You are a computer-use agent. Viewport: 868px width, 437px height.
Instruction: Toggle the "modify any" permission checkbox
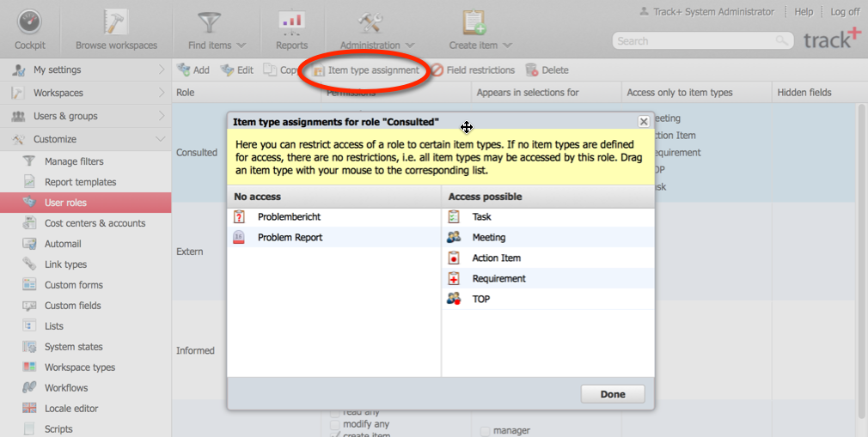[335, 424]
